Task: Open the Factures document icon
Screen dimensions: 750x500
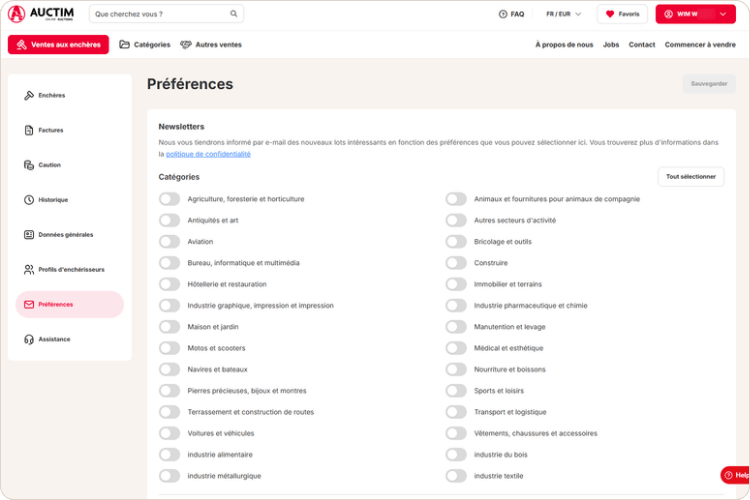Action: pos(29,130)
